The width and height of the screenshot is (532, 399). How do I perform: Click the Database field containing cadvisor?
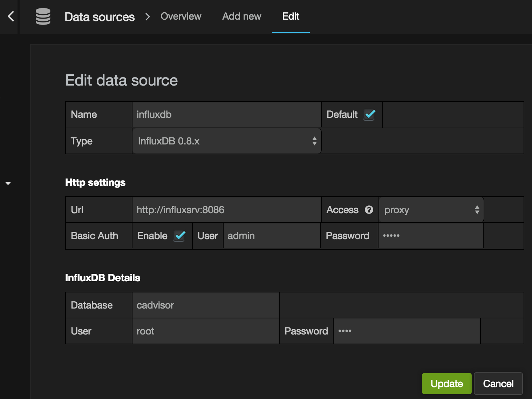(205, 305)
